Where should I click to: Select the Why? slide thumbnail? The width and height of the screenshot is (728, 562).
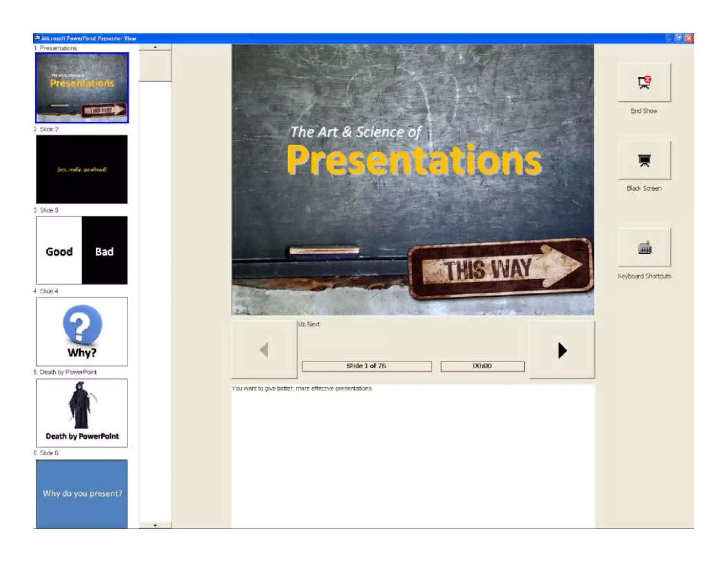point(82,331)
